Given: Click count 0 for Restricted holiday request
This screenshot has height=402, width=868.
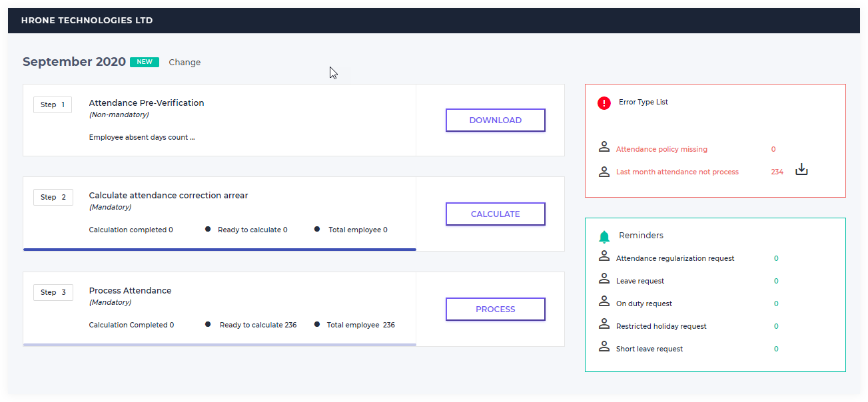Looking at the screenshot, I should pos(776,326).
